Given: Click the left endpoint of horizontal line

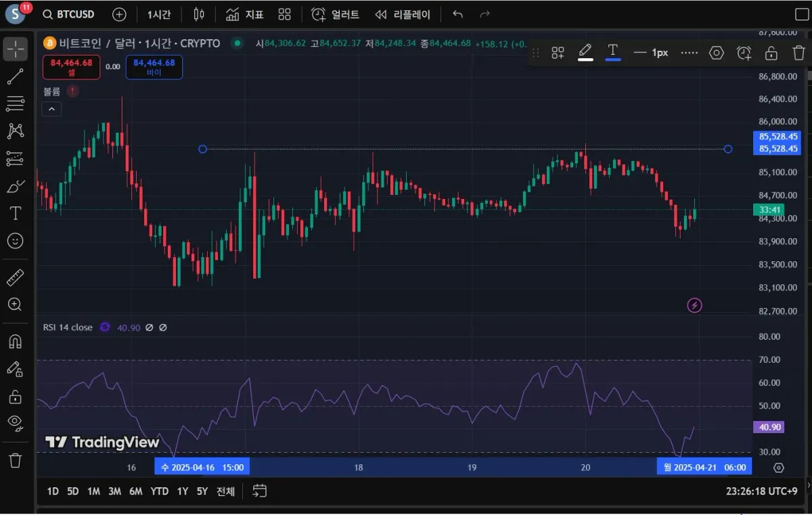Looking at the screenshot, I should (x=202, y=149).
